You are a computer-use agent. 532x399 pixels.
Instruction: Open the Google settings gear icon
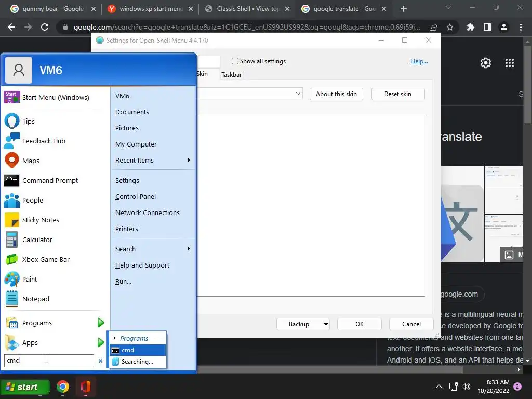tap(486, 63)
